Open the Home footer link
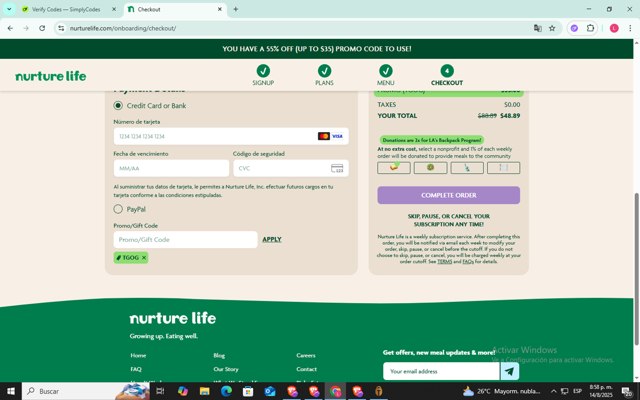 click(x=138, y=356)
